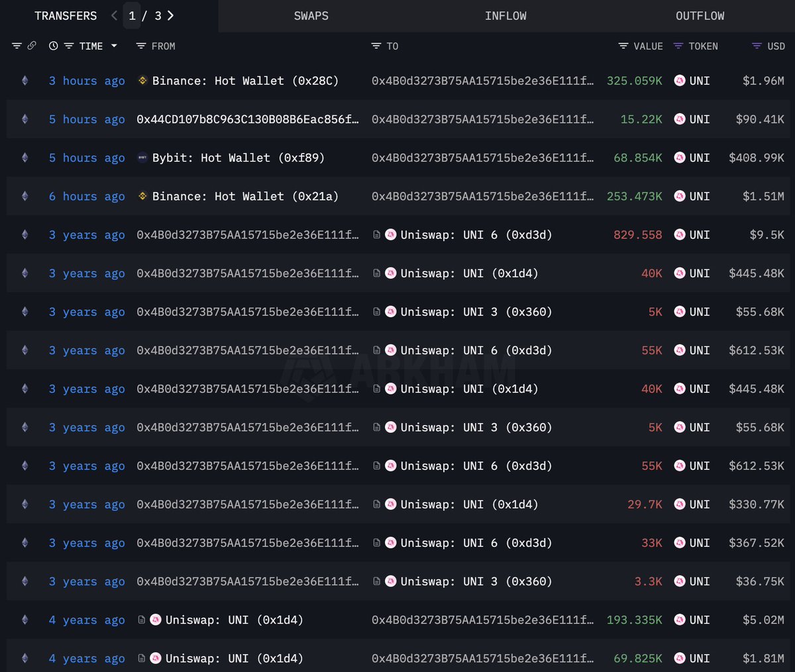Click the page number field showing 1
Image resolution: width=795 pixels, height=672 pixels.
pos(132,16)
